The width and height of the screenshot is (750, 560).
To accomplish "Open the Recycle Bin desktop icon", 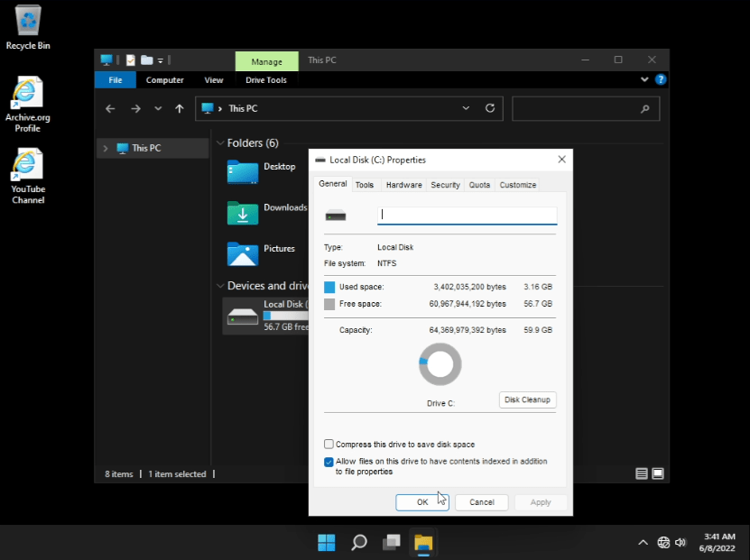I will point(28,28).
